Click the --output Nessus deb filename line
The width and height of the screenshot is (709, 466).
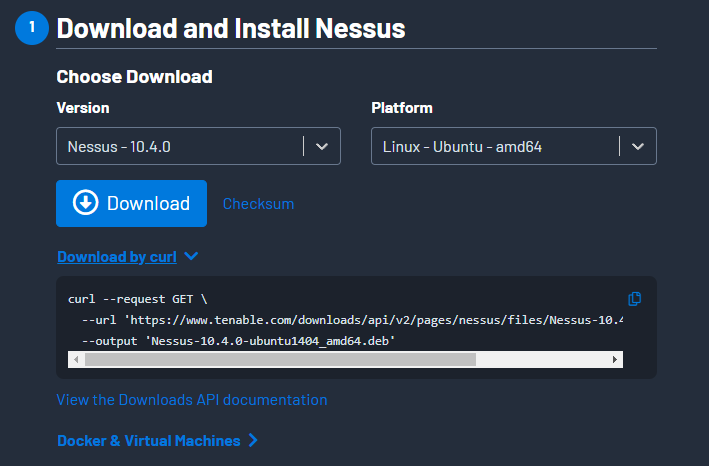pyautogui.click(x=238, y=341)
